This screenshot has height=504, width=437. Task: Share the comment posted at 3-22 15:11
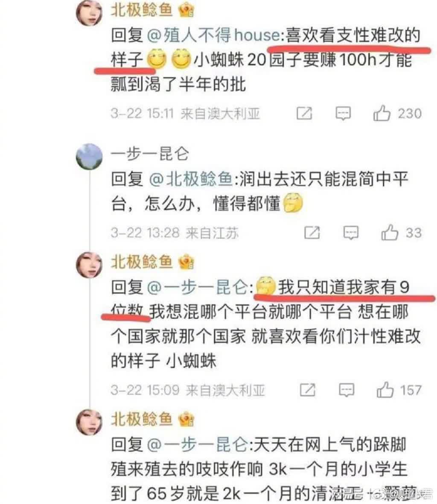304,113
